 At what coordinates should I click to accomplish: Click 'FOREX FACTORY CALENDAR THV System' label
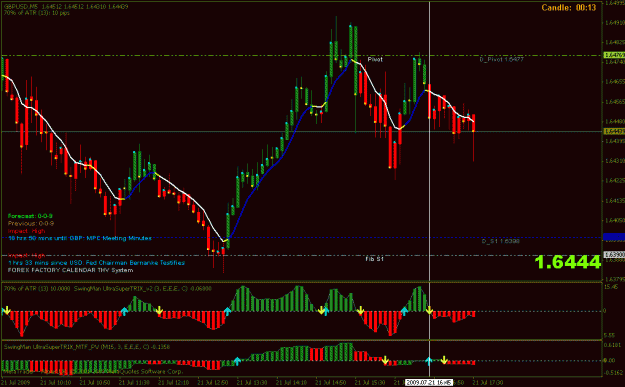coord(70,270)
